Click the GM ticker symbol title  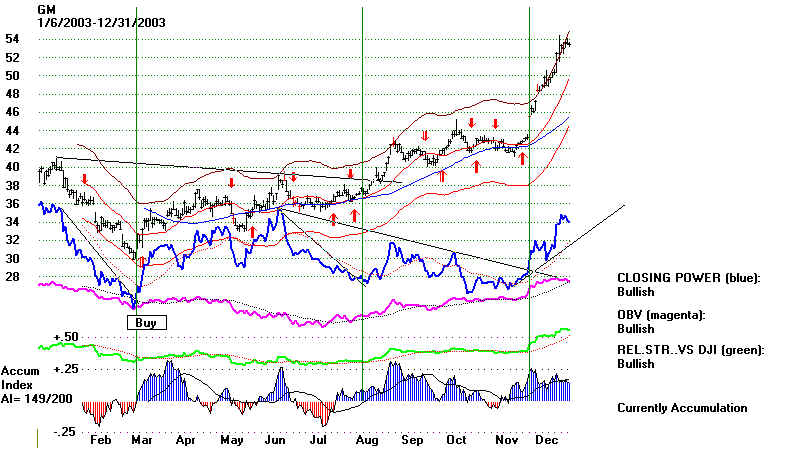(46, 10)
